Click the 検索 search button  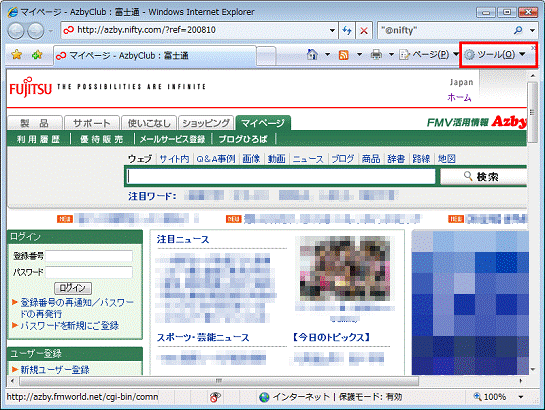point(484,177)
